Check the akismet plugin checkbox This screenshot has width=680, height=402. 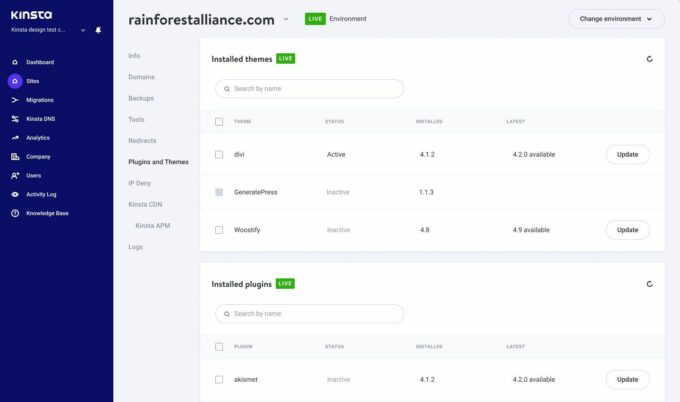(219, 379)
